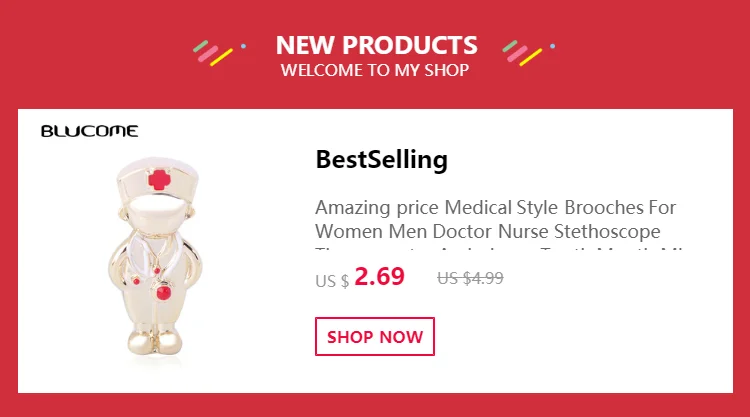Click the sale price 2.69
Screen dimensions: 750x417
379,276
